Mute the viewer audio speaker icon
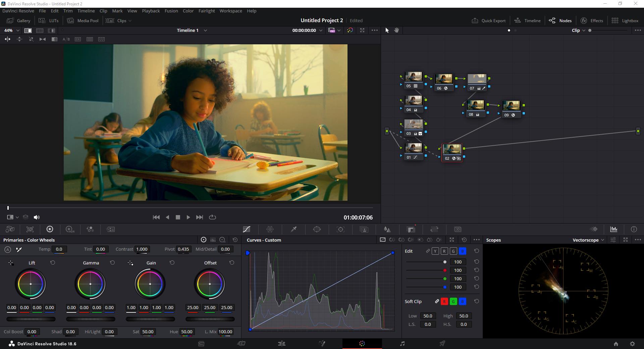The height and width of the screenshot is (349, 644). (x=37, y=217)
